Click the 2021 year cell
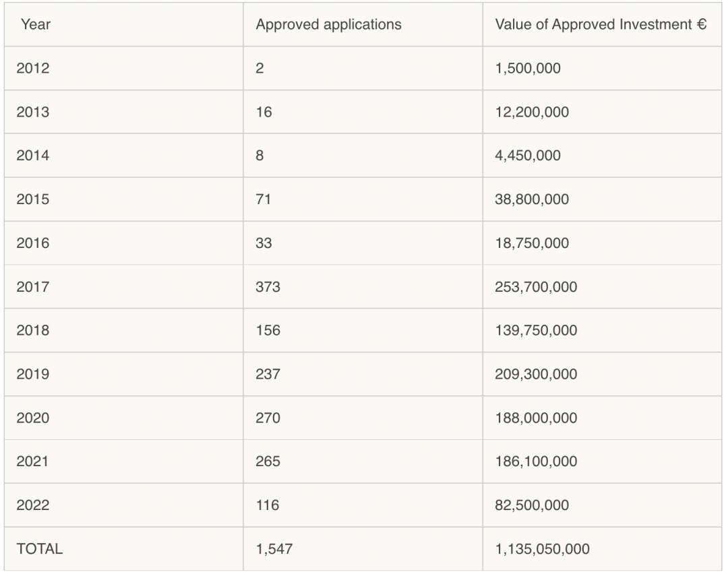The height and width of the screenshot is (576, 728). [32, 462]
